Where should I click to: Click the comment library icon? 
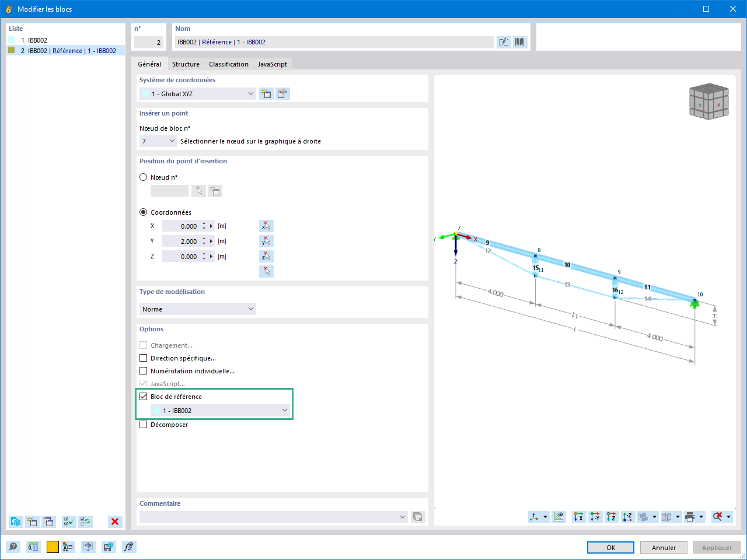point(418,517)
